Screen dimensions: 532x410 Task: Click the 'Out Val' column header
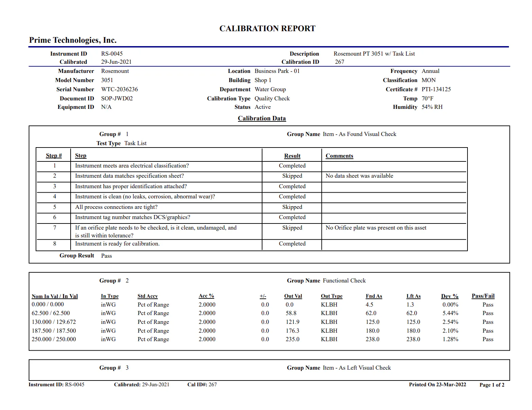(x=293, y=296)
